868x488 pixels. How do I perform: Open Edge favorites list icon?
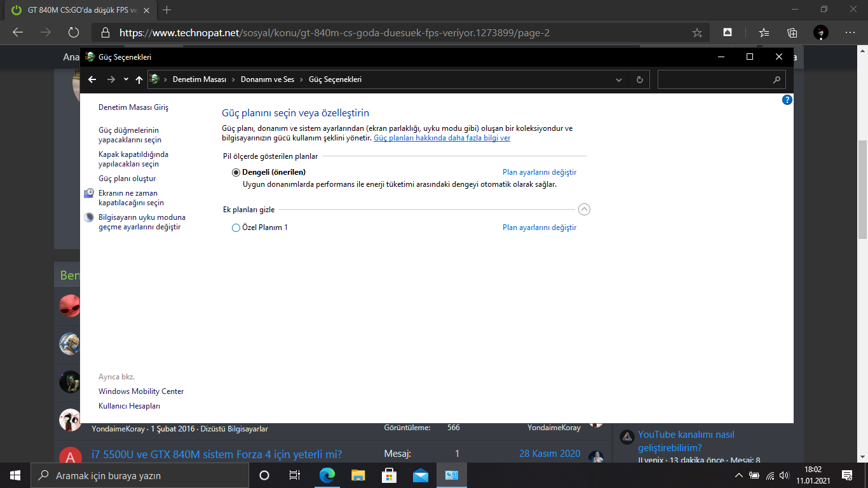coord(764,32)
